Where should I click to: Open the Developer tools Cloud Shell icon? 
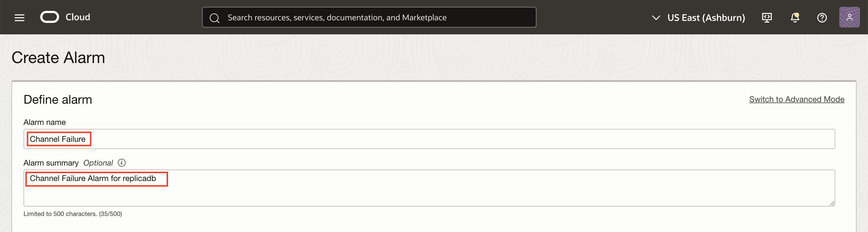click(x=767, y=17)
